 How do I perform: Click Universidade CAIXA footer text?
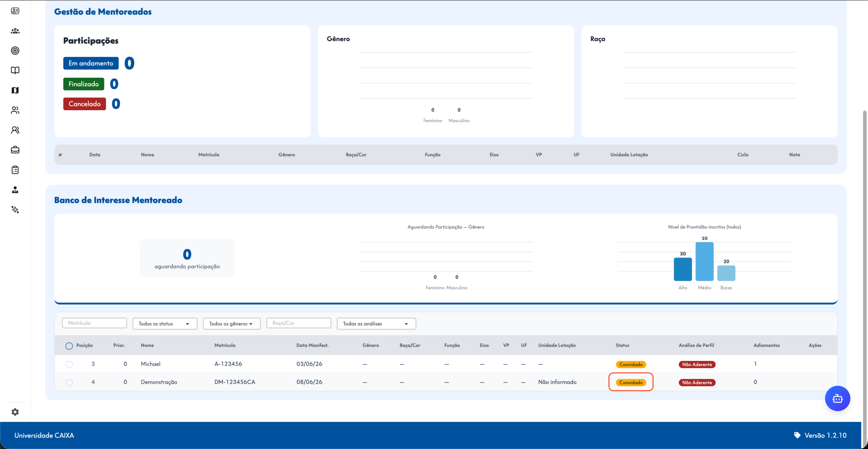[44, 435]
